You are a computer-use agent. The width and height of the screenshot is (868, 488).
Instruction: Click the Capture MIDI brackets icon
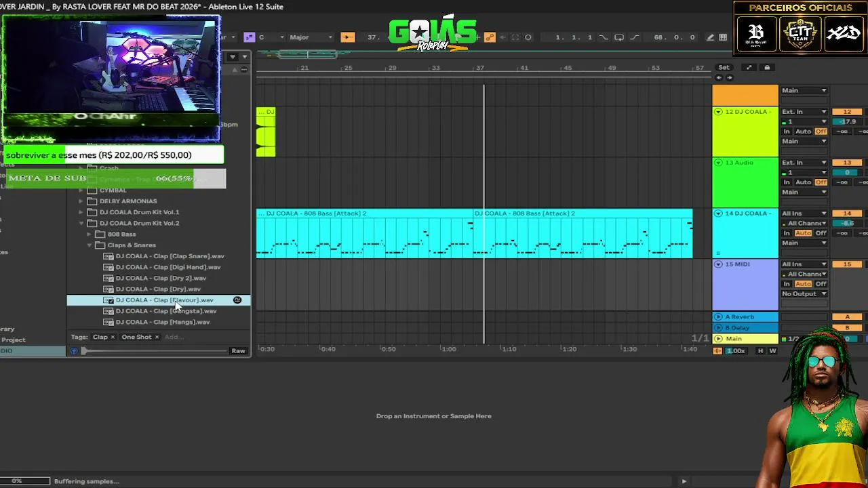[515, 37]
